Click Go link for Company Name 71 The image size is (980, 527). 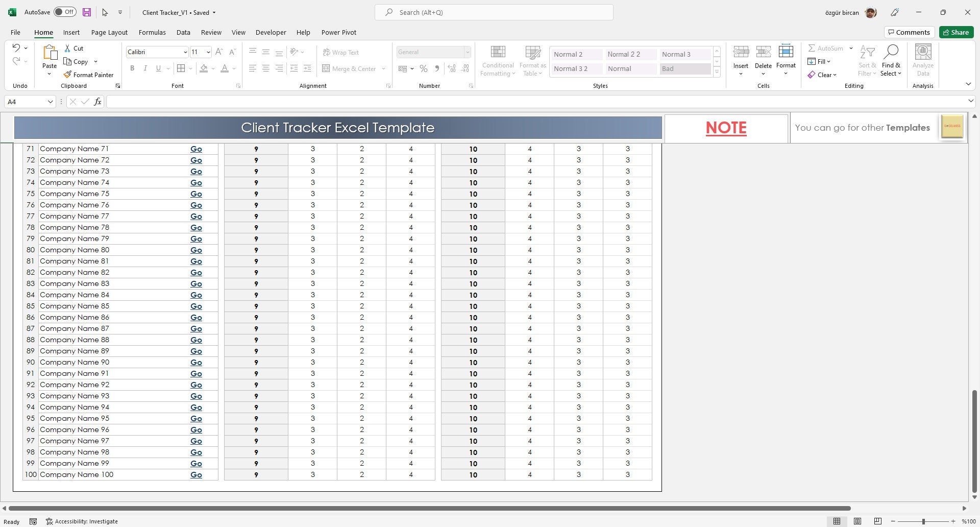point(196,149)
